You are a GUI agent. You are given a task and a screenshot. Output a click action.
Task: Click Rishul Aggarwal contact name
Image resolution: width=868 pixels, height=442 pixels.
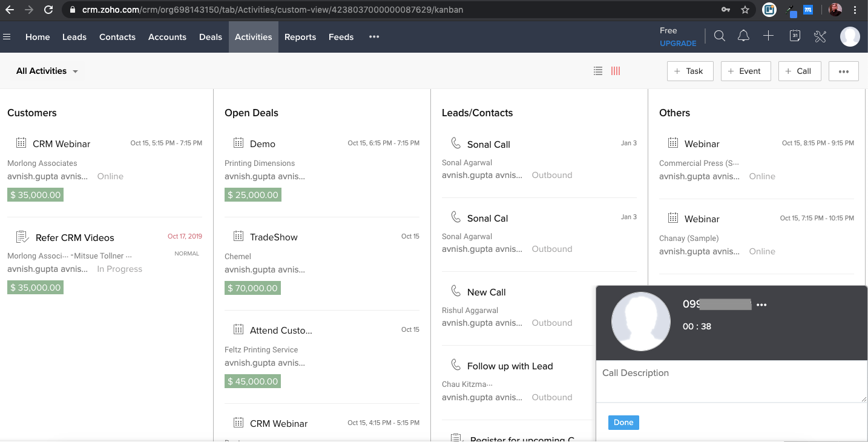click(x=470, y=311)
